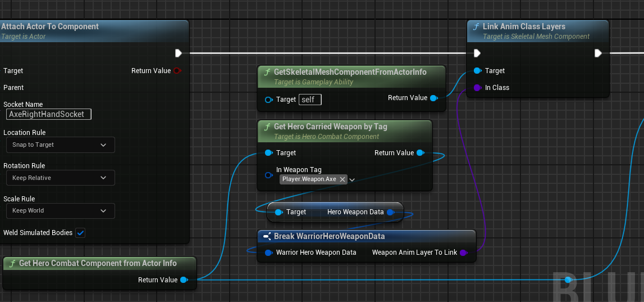Click the Socket Name input field

[x=49, y=114]
